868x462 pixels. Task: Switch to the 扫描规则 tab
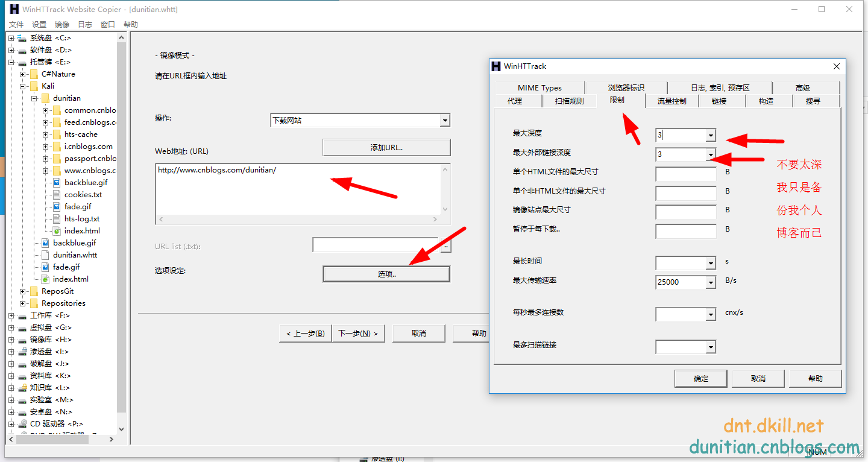click(569, 101)
